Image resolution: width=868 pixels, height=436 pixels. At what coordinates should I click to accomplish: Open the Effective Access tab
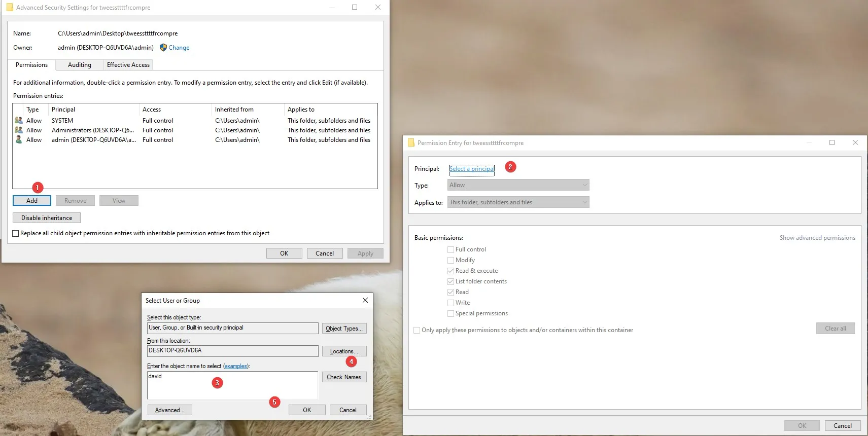[x=128, y=65]
